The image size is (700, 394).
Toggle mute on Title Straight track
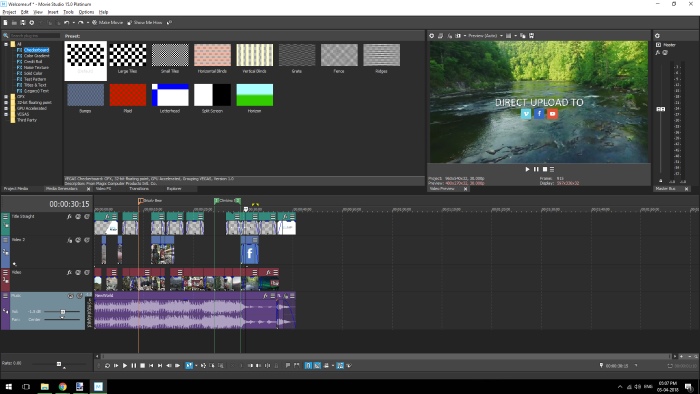coord(78,216)
